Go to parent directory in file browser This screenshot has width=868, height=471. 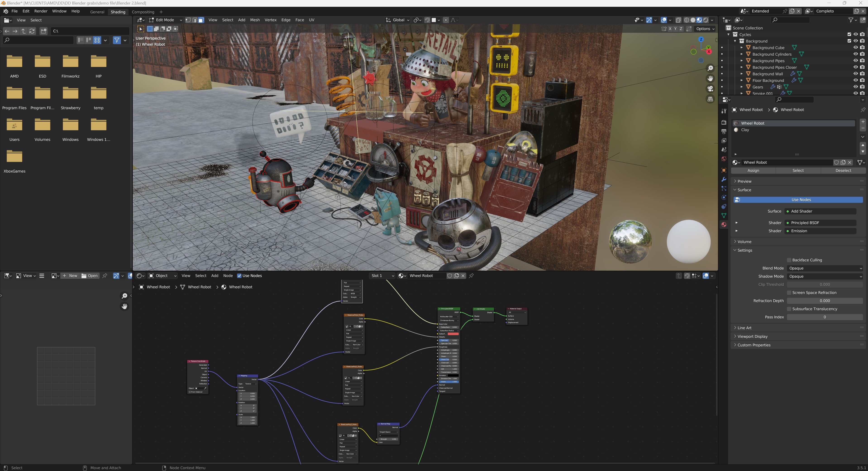24,31
